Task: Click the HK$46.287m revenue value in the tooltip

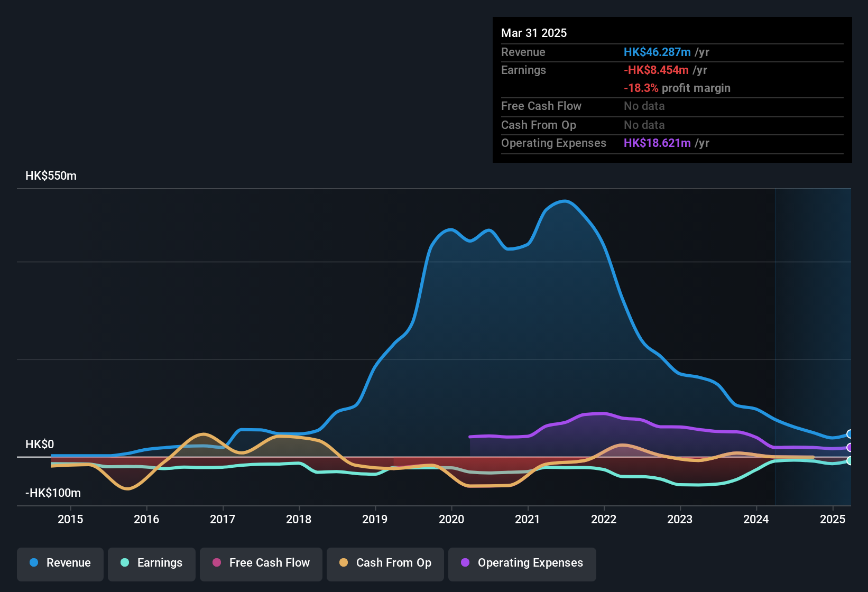Action: point(657,52)
